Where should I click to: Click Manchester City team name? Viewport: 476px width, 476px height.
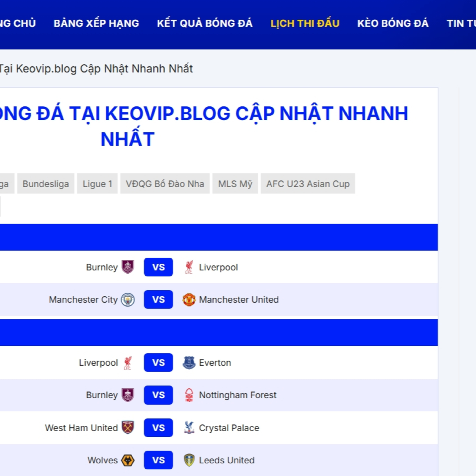coord(83,300)
